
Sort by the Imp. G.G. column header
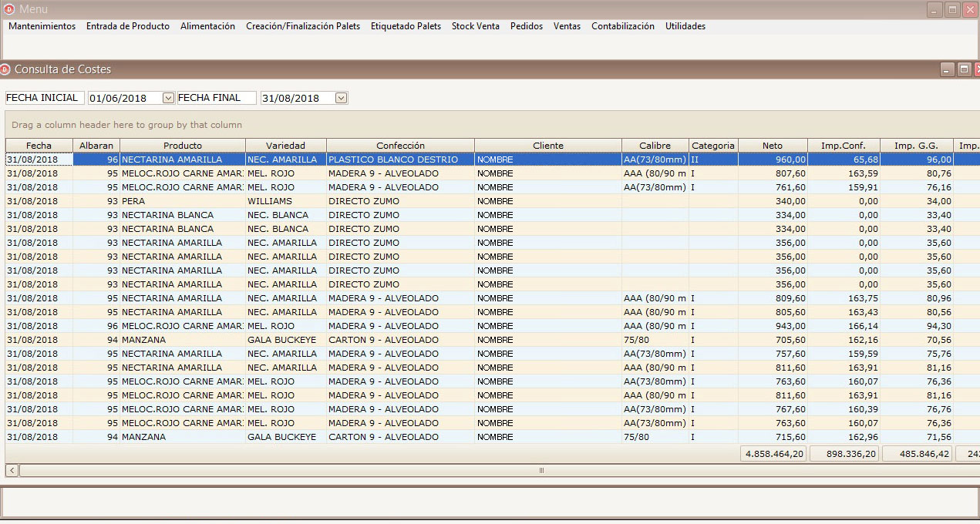pos(916,146)
